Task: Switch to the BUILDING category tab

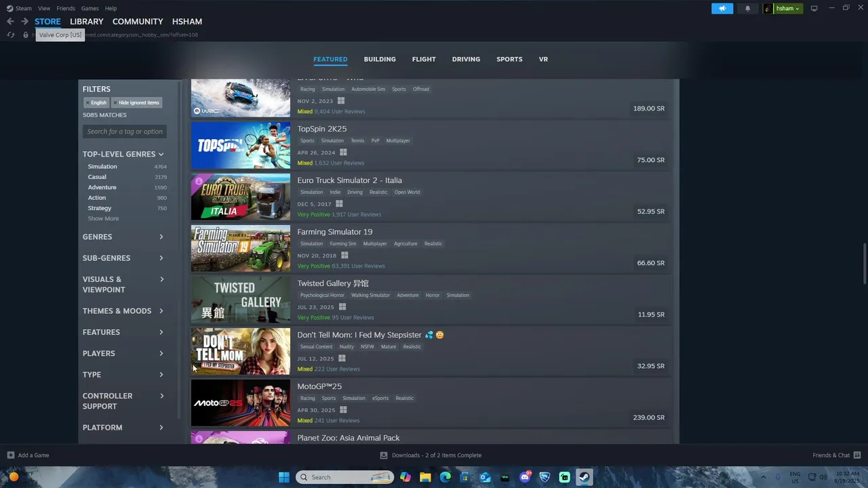Action: (380, 59)
